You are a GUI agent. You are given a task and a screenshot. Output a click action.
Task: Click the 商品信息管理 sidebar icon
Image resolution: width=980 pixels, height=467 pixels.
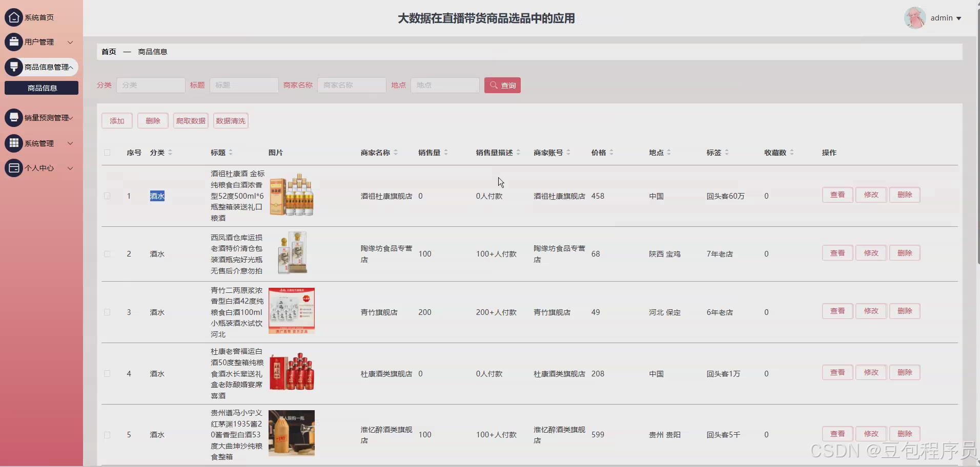pyautogui.click(x=14, y=67)
